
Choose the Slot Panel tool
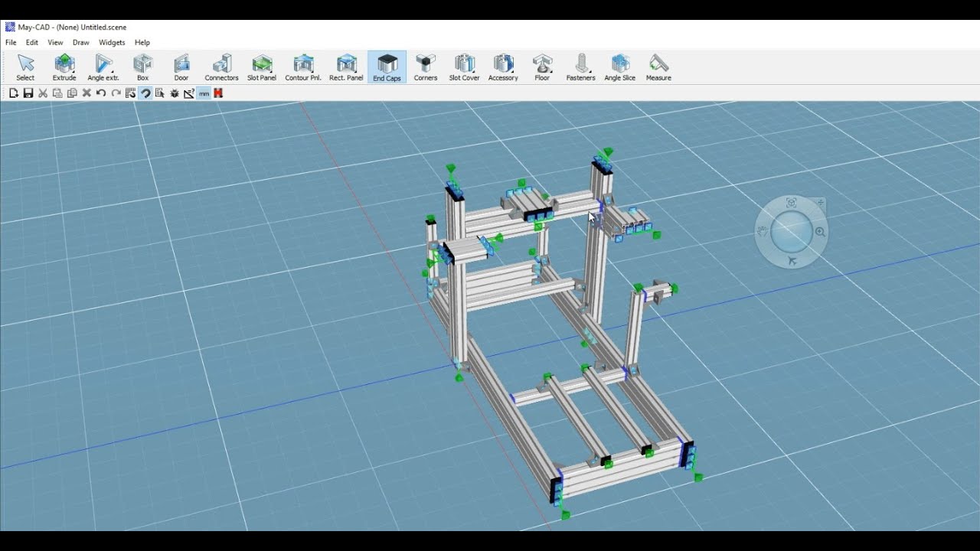click(x=262, y=67)
